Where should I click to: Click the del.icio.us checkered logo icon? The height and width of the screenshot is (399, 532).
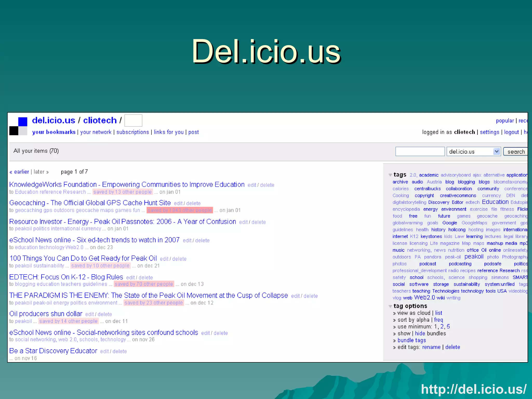pos(18,126)
